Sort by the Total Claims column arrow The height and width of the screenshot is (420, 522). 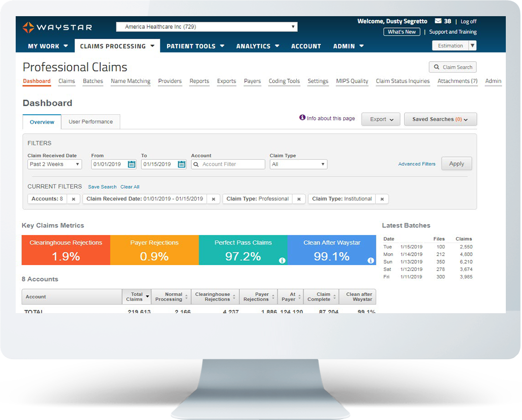click(x=148, y=296)
